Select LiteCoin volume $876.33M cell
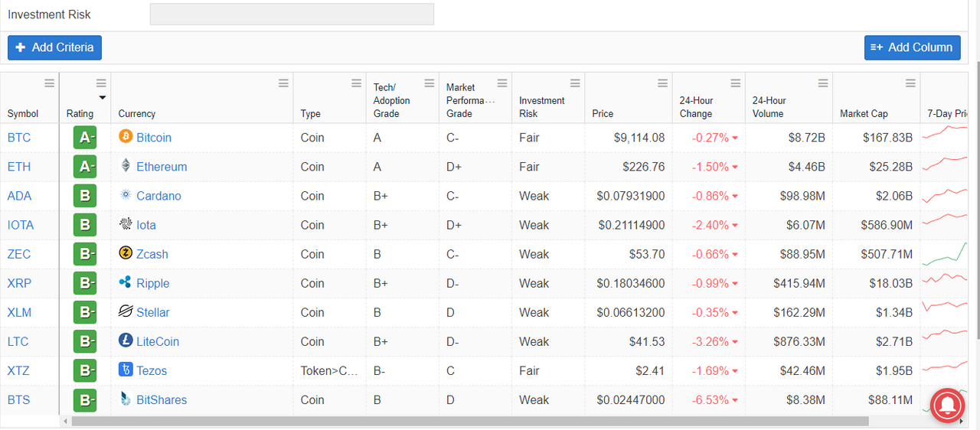The width and height of the screenshot is (980, 430). tap(789, 341)
